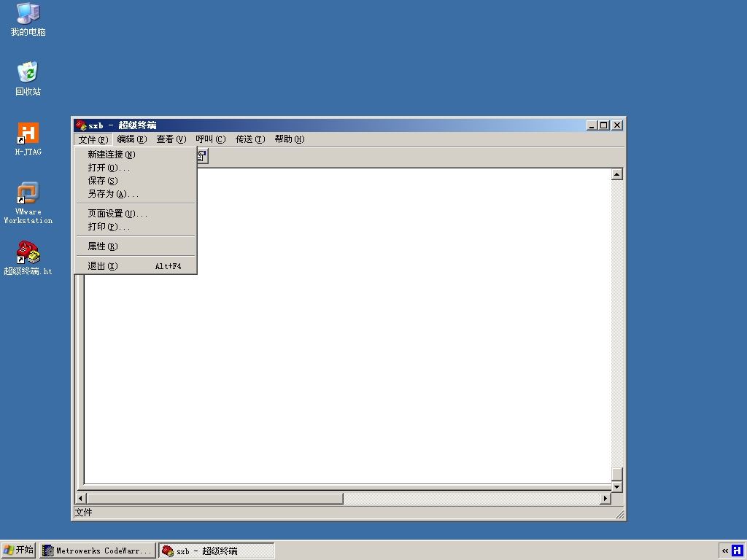This screenshot has width=747, height=560.
Task: Choose 打印(P)... from the File menu
Action: click(136, 227)
